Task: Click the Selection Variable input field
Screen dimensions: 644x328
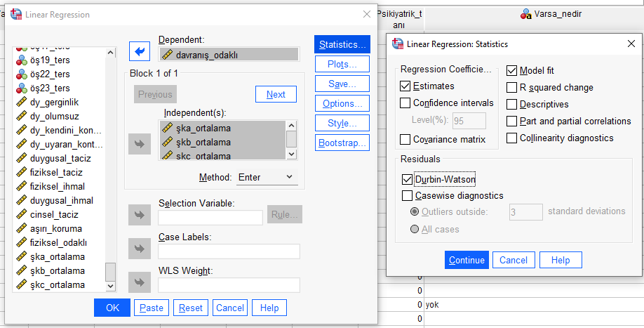Action: click(210, 218)
